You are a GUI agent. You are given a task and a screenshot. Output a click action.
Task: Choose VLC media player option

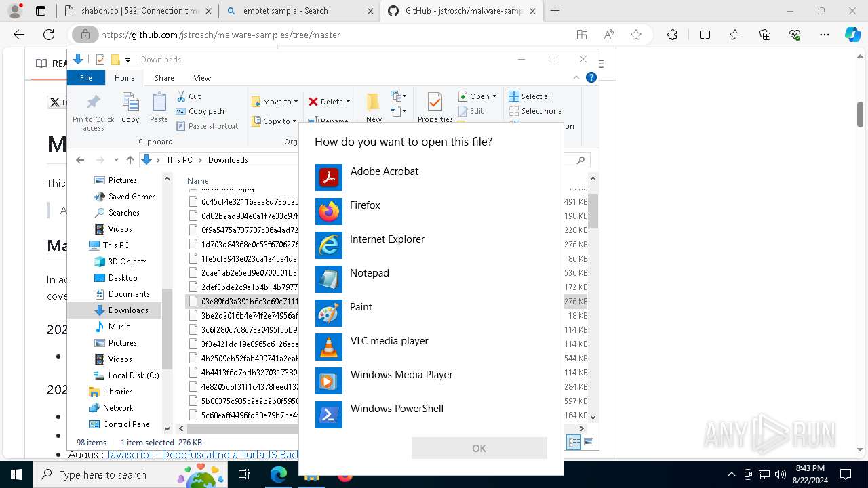click(431, 347)
